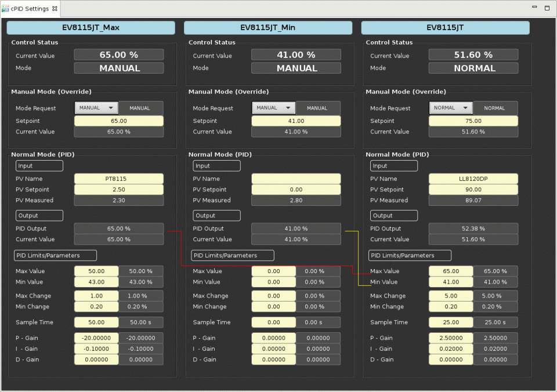This screenshot has height=392, width=557.
Task: Click the Output label in EV8115JT panel
Action: pos(394,216)
